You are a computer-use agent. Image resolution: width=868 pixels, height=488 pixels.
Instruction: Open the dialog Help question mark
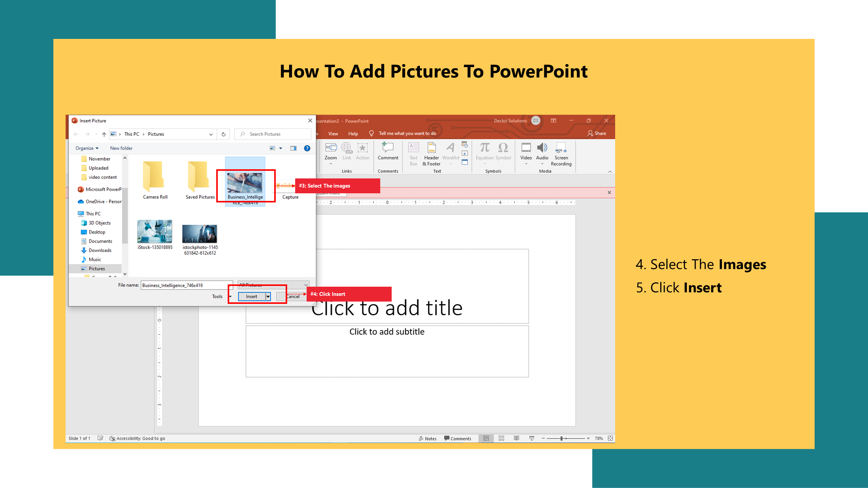pyautogui.click(x=307, y=148)
